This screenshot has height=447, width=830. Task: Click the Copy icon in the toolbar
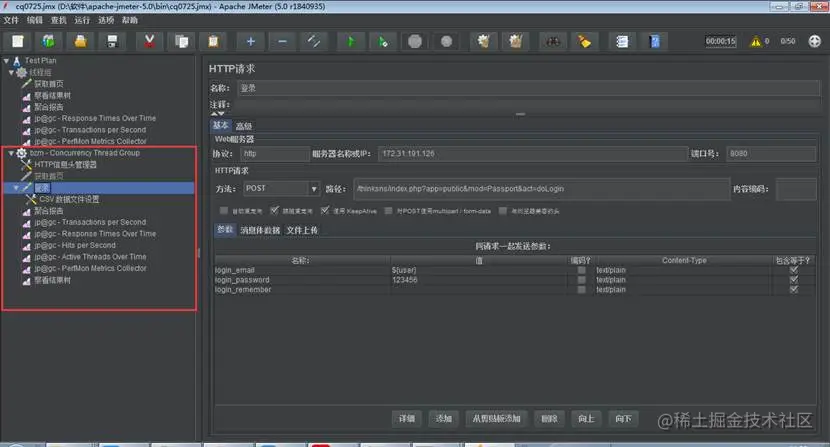click(x=182, y=41)
